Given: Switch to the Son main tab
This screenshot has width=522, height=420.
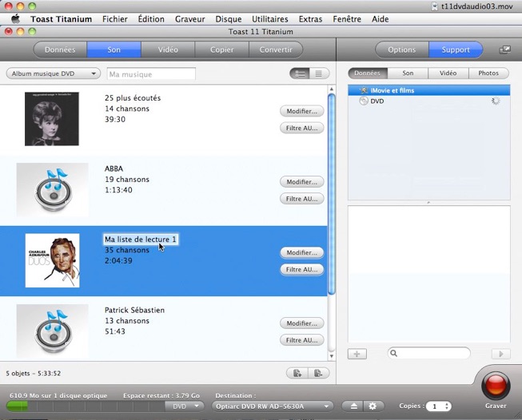Looking at the screenshot, I should (114, 50).
